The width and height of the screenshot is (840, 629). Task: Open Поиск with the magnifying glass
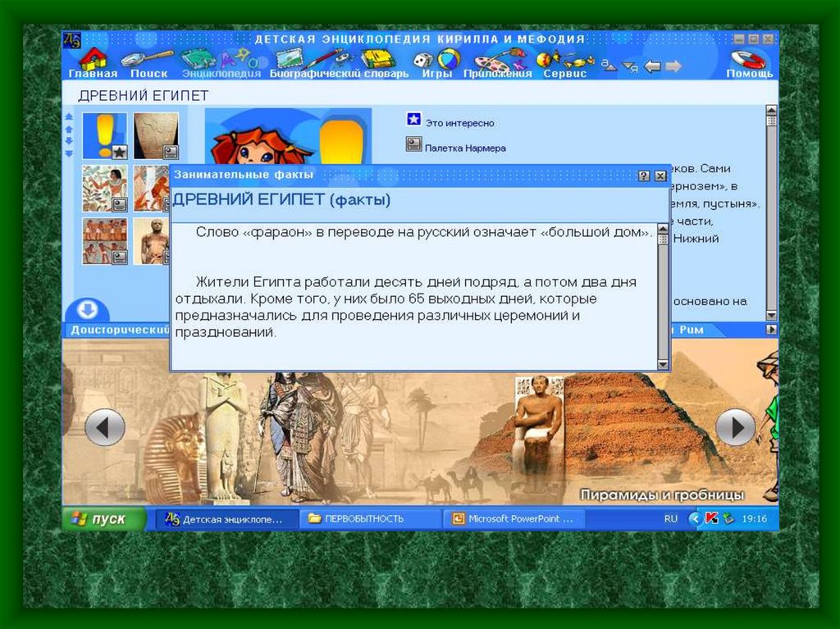pyautogui.click(x=148, y=64)
